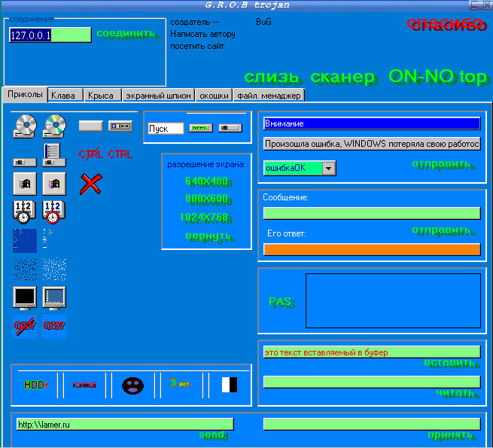This screenshot has height=448, width=493.
Task: Click the second CD drive icon with green disc
Action: point(54,125)
